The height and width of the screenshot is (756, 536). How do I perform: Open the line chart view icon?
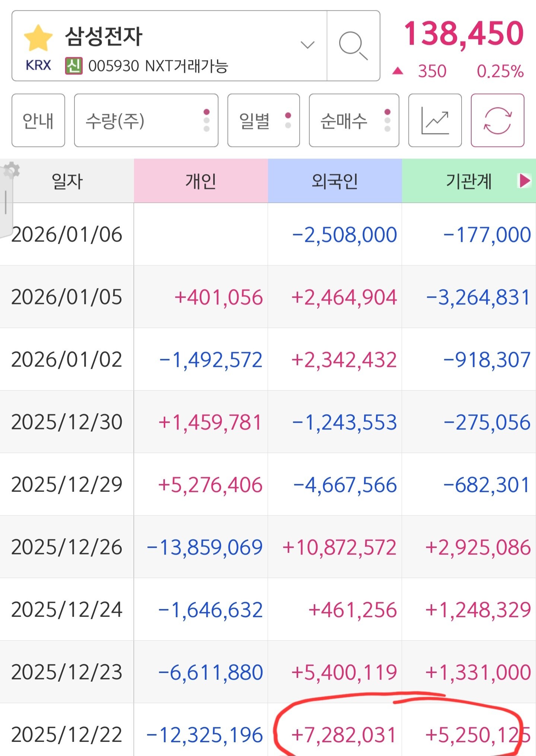(x=435, y=120)
